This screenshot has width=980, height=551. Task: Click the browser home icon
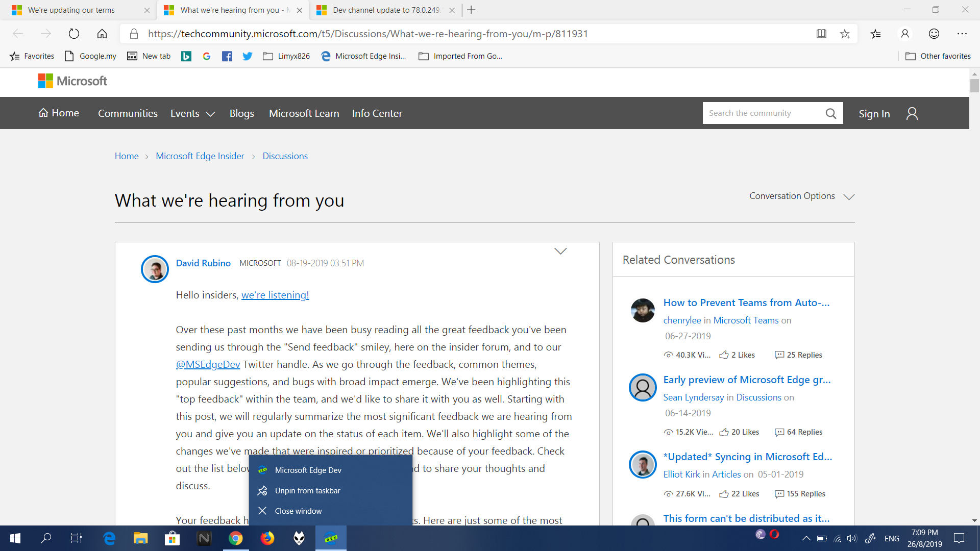click(102, 34)
